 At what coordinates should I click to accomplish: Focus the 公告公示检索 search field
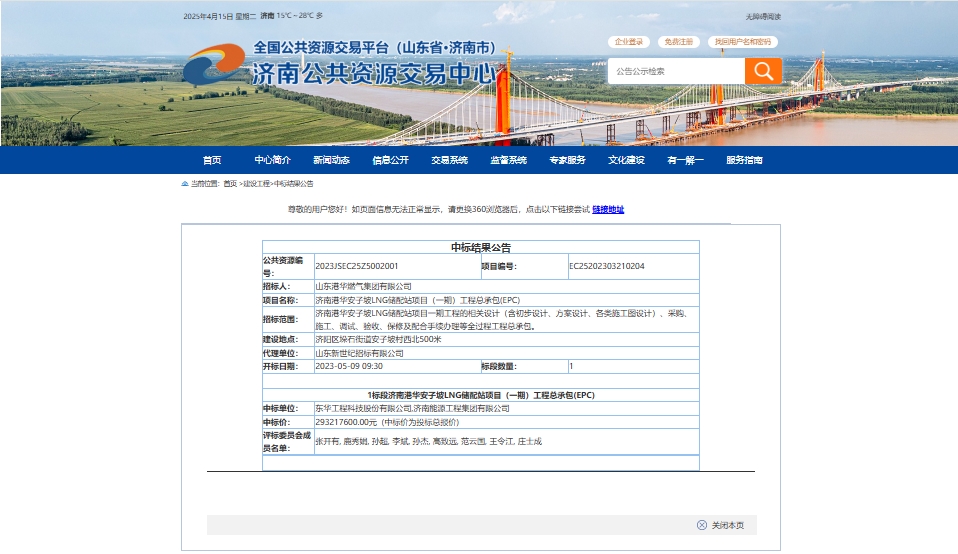click(x=676, y=71)
